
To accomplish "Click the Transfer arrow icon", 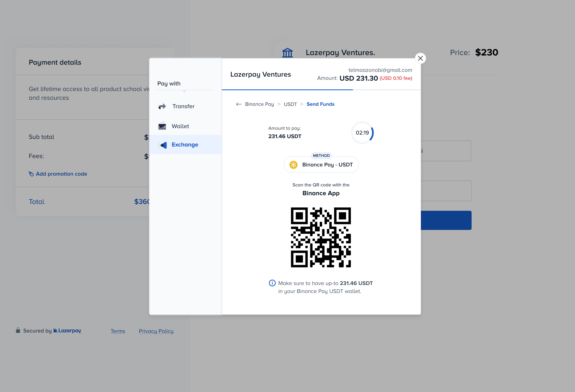I will (x=162, y=106).
